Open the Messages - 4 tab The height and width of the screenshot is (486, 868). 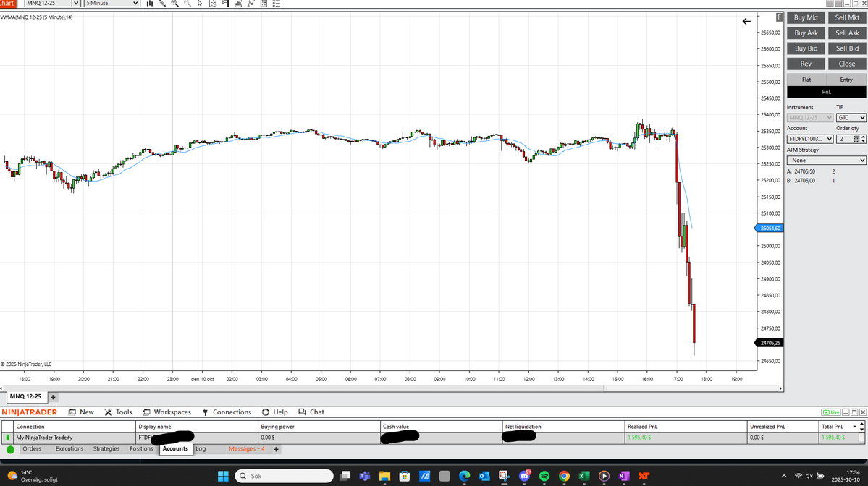click(246, 449)
